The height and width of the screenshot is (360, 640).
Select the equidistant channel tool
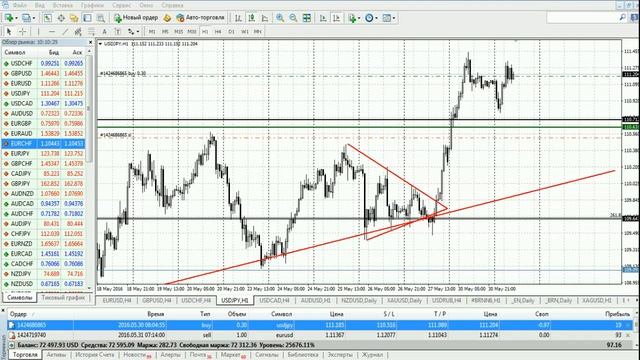pyautogui.click(x=78, y=31)
